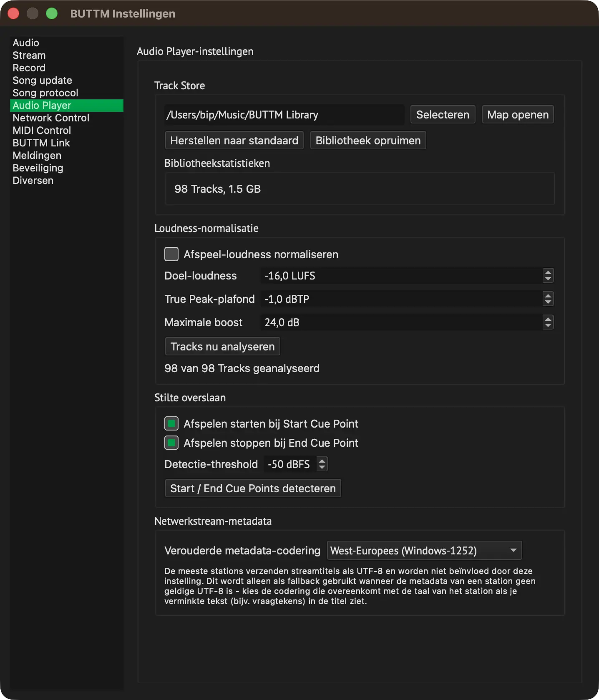Open the Verouderde metadata-codering dropdown
Viewport: 599px width, 700px height.
pos(425,551)
